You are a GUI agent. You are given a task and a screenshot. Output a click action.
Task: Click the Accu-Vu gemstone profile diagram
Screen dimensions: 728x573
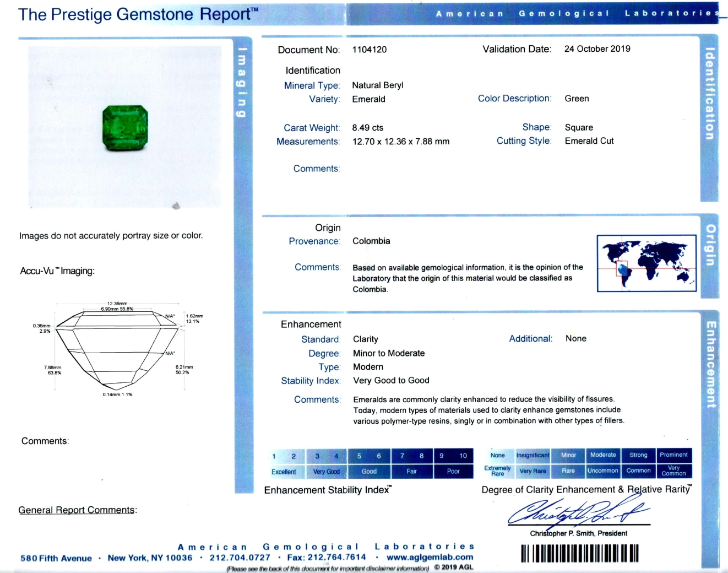(118, 349)
